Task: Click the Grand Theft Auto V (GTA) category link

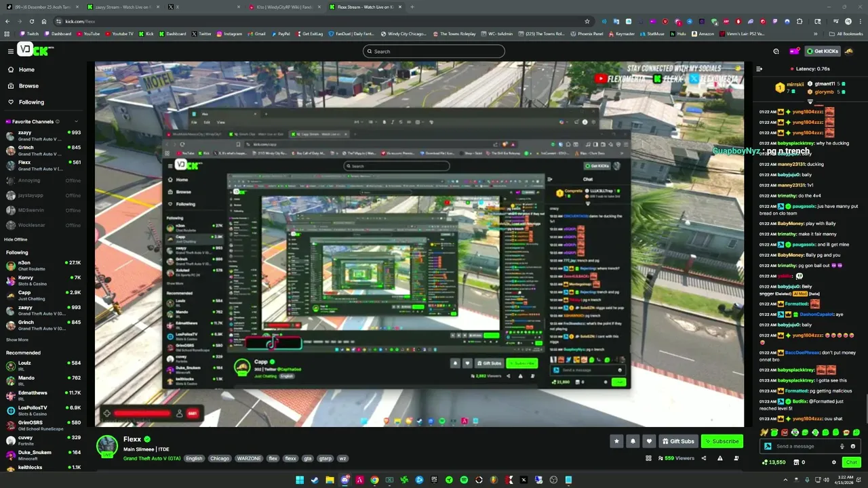Action: pos(152,458)
